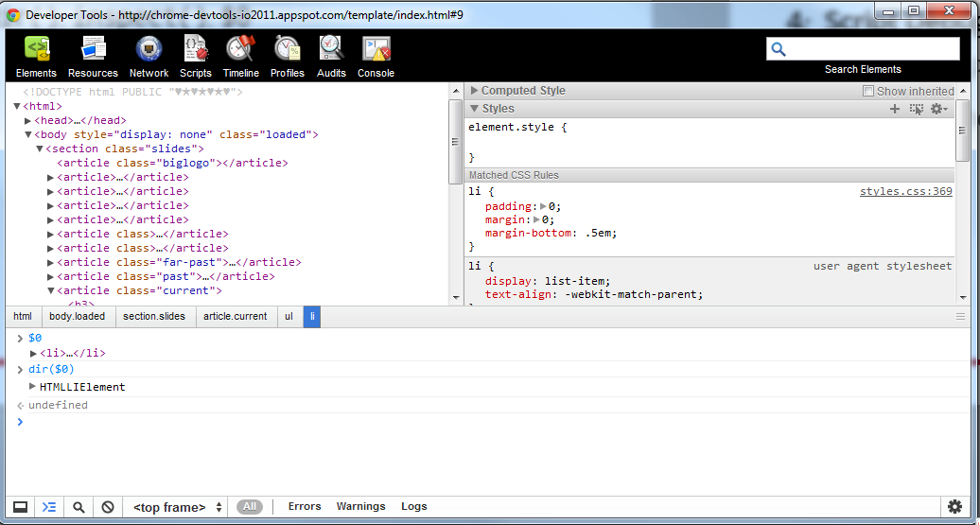Click the margin-bottom: .5em property
This screenshot has height=525, width=980.
pyautogui.click(x=551, y=234)
